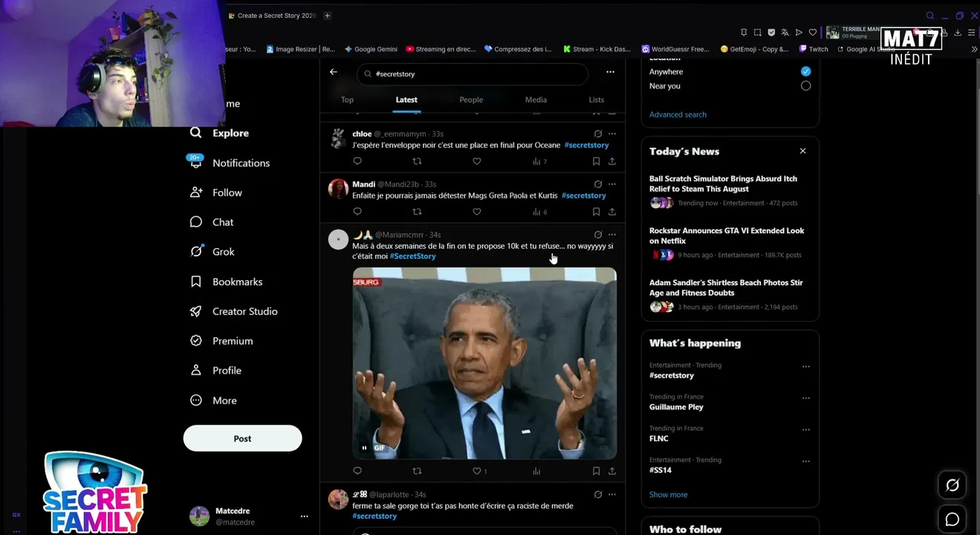Open Profile in the sidebar

(x=216, y=371)
